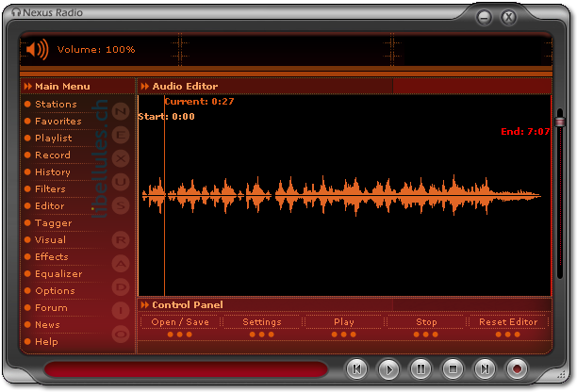Select News in the main menu

[x=47, y=324]
